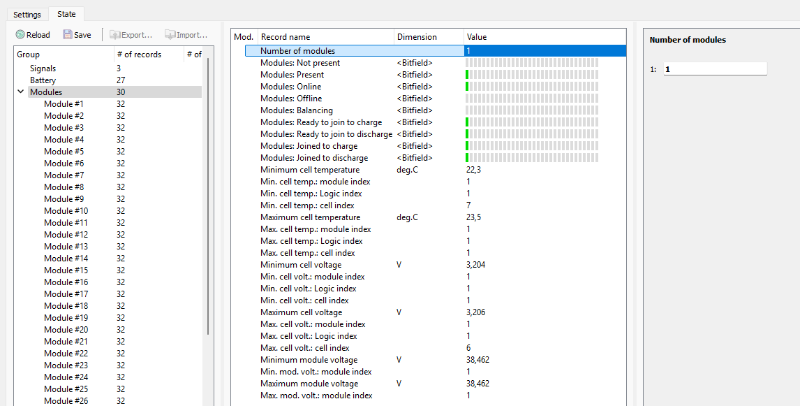The height and width of the screenshot is (406, 800).
Task: Select 'Modules: Present' record
Action: 292,74
